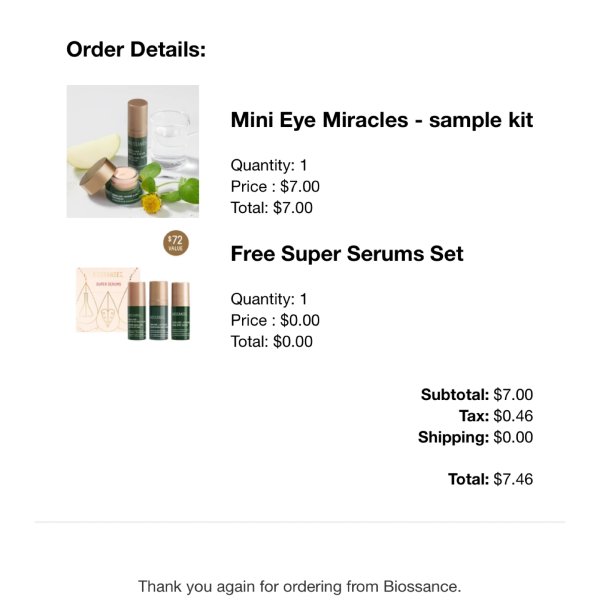This screenshot has width=600, height=600.
Task: Click the Total $0.00 line for serums set
Action: coord(271,342)
